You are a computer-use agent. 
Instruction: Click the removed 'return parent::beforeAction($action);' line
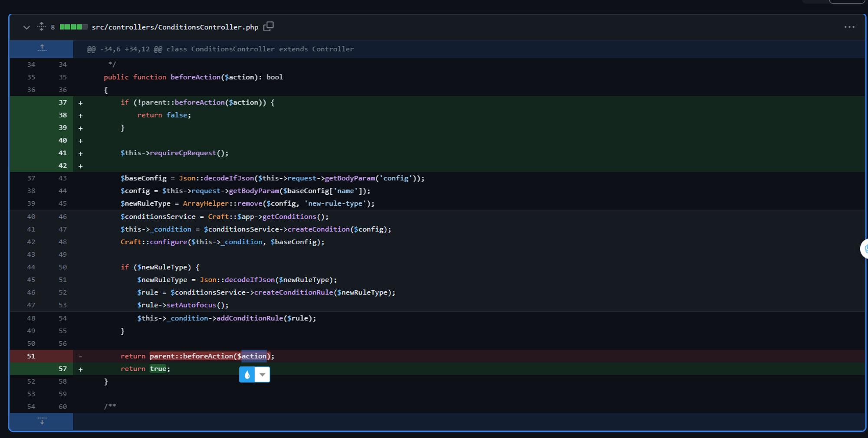(197, 356)
